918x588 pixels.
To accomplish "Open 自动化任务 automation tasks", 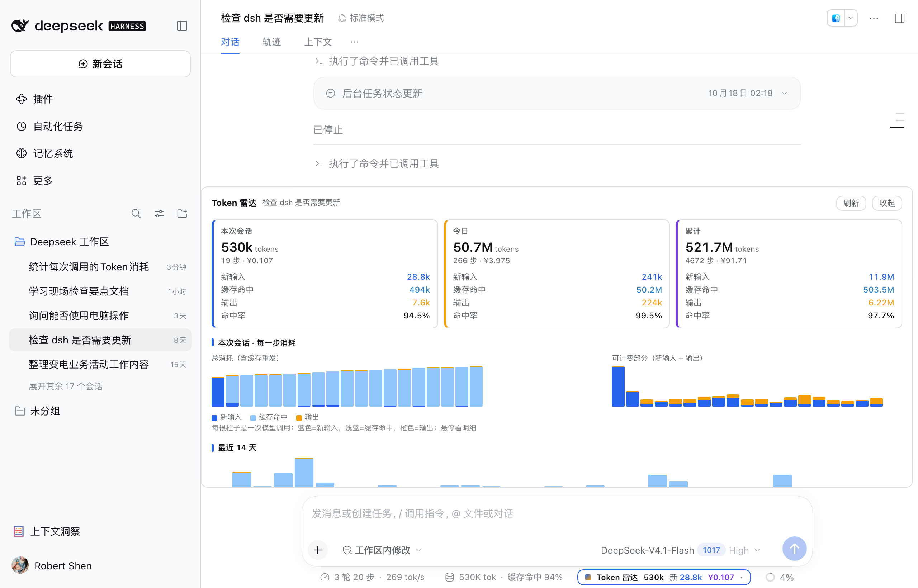I will click(x=49, y=126).
